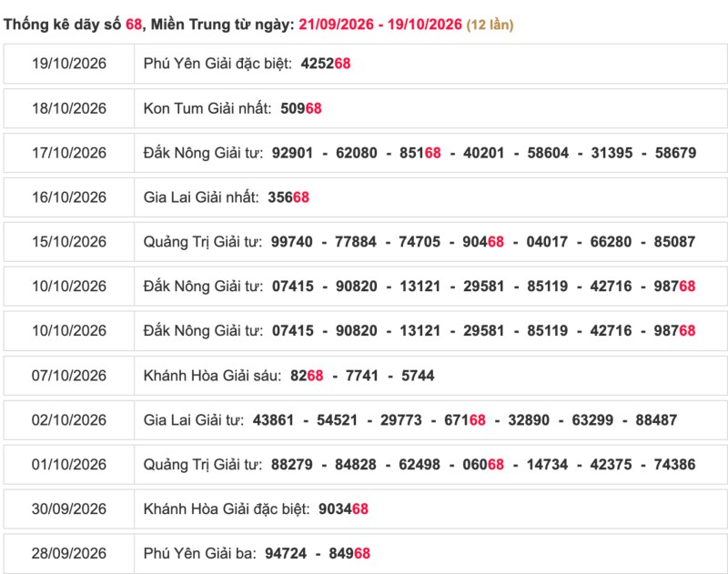This screenshot has height=574, width=728.
Task: Click the 16/10/2026 date cell
Action: coord(69,197)
